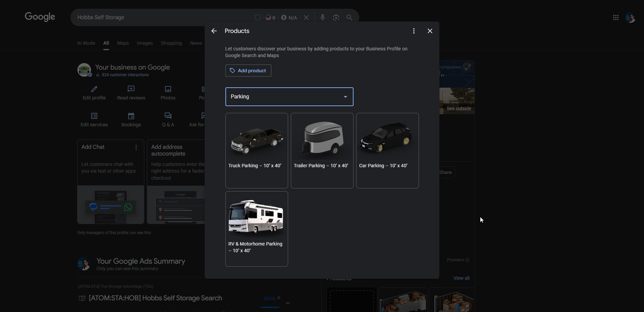The width and height of the screenshot is (644, 312).
Task: Open the Parking category dropdown
Action: click(289, 97)
